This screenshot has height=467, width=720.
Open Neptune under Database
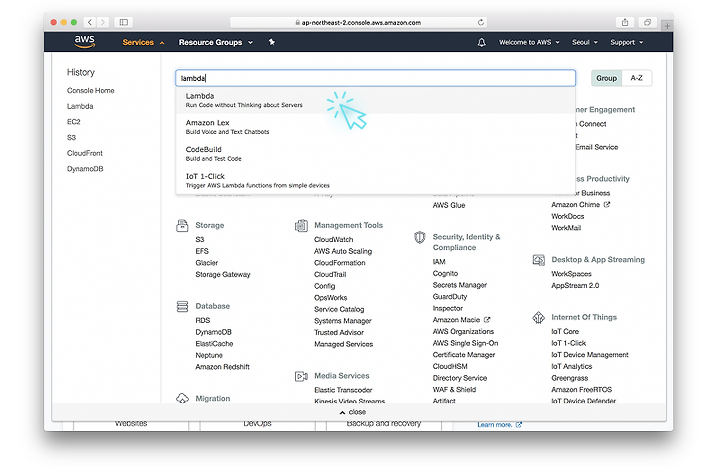pos(208,355)
